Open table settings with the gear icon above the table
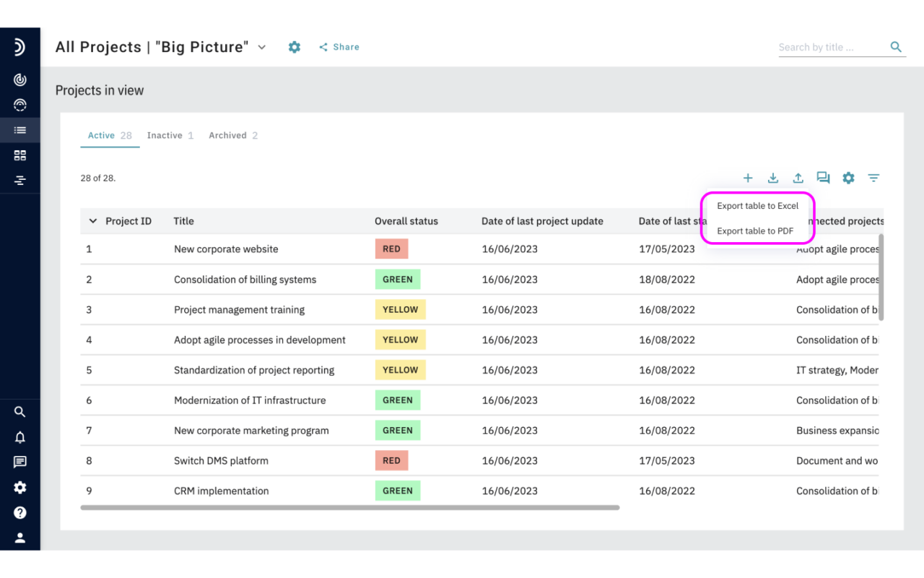 [848, 178]
